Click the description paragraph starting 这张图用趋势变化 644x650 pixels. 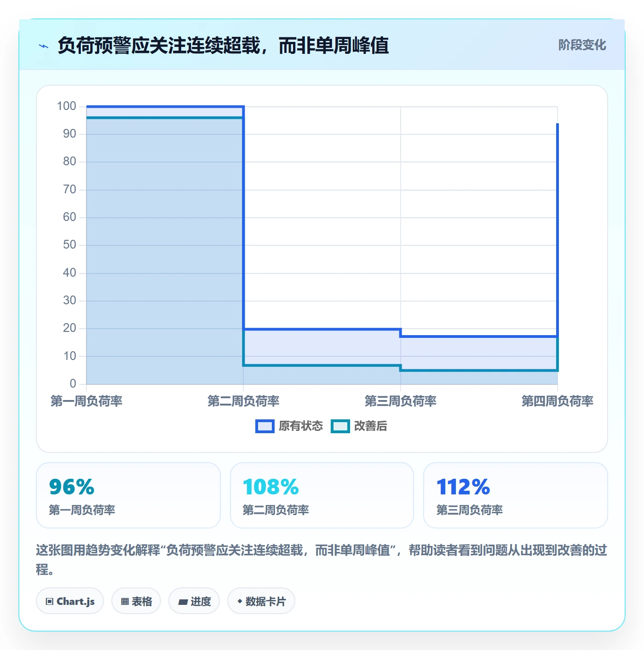[322, 560]
